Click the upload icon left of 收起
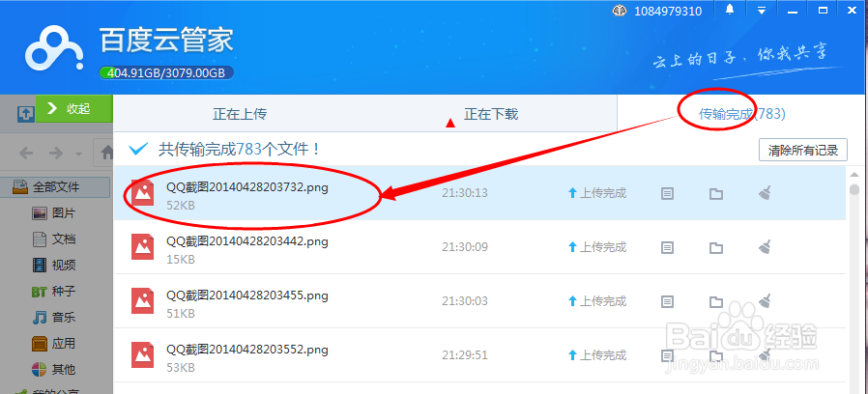Screen dimensions: 868x394 pyautogui.click(x=26, y=114)
